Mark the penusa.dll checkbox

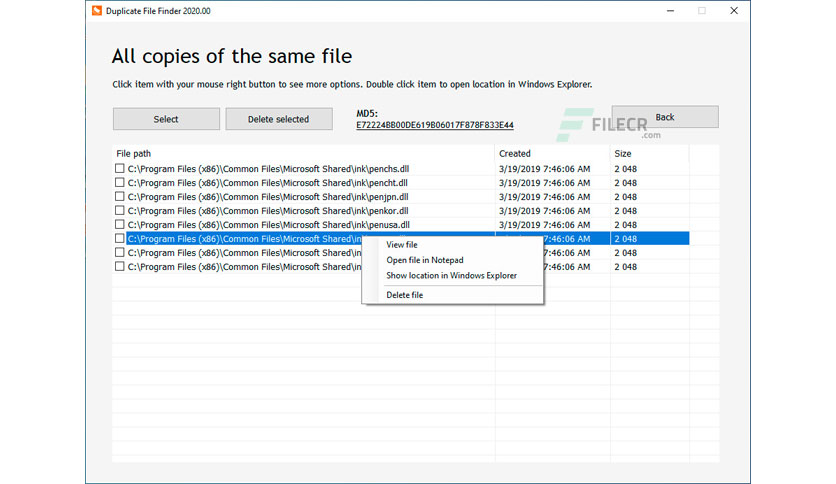119,224
